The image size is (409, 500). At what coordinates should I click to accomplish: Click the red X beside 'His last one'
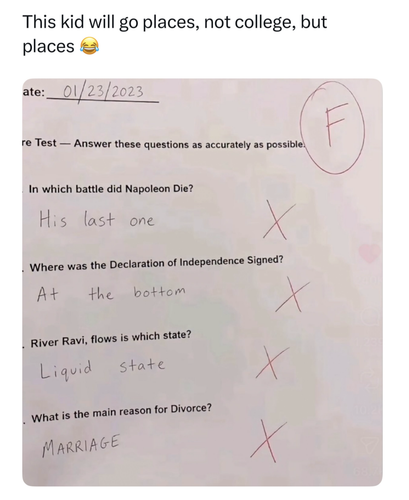click(278, 220)
